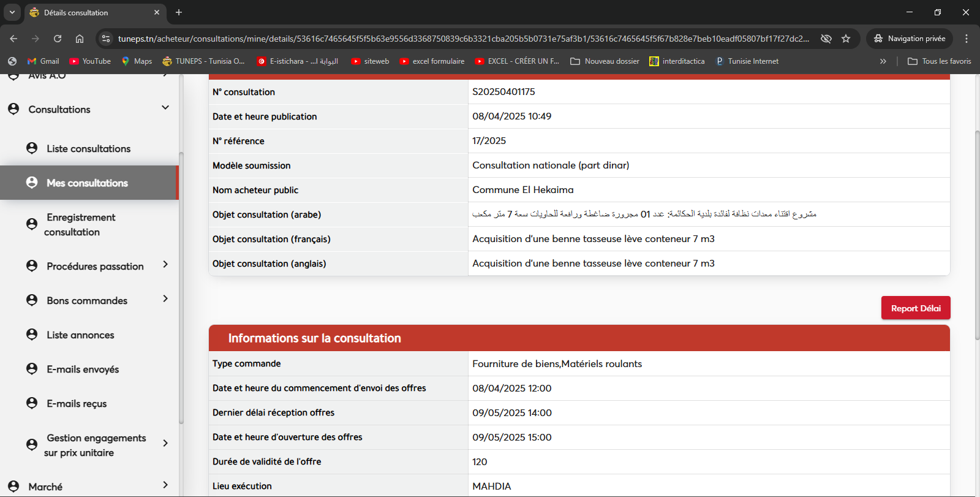This screenshot has height=497, width=980.
Task: Expand Procédures passation submenu arrow
Action: click(x=165, y=265)
